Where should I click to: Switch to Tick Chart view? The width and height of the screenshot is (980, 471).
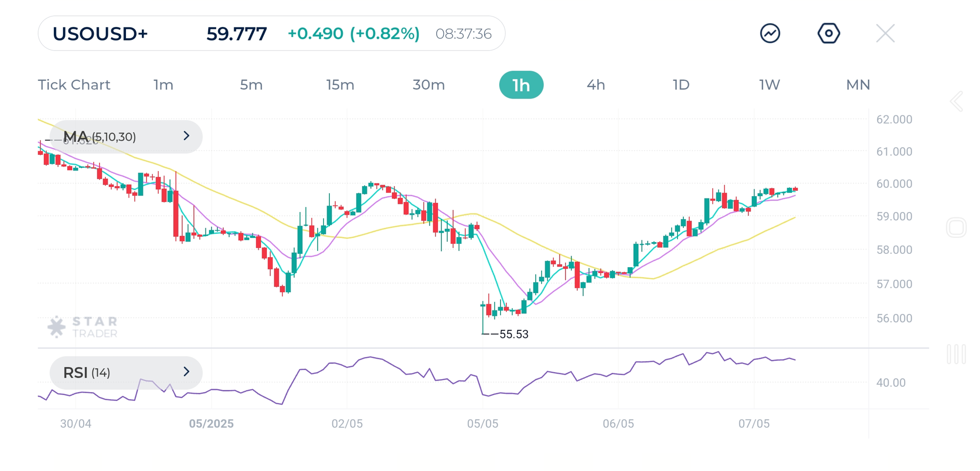(x=74, y=85)
